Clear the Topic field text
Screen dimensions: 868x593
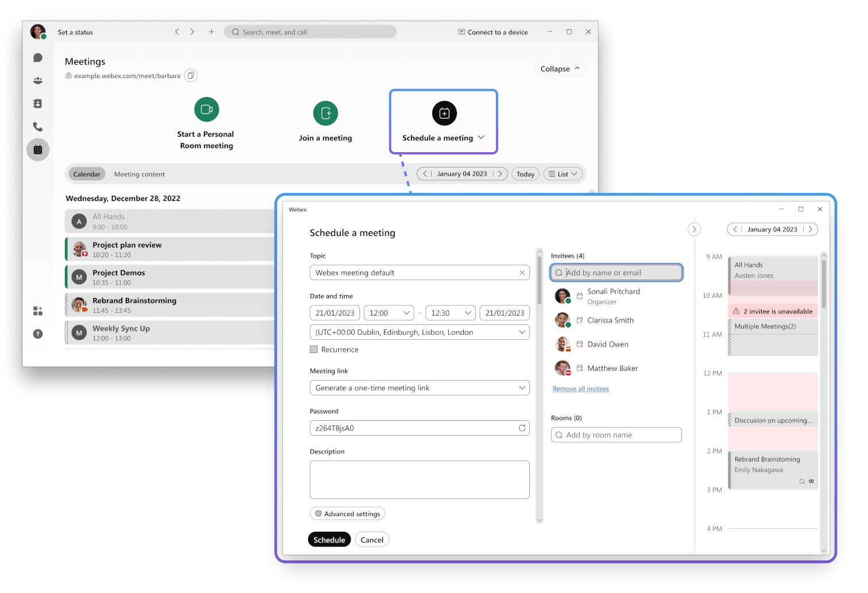point(522,273)
